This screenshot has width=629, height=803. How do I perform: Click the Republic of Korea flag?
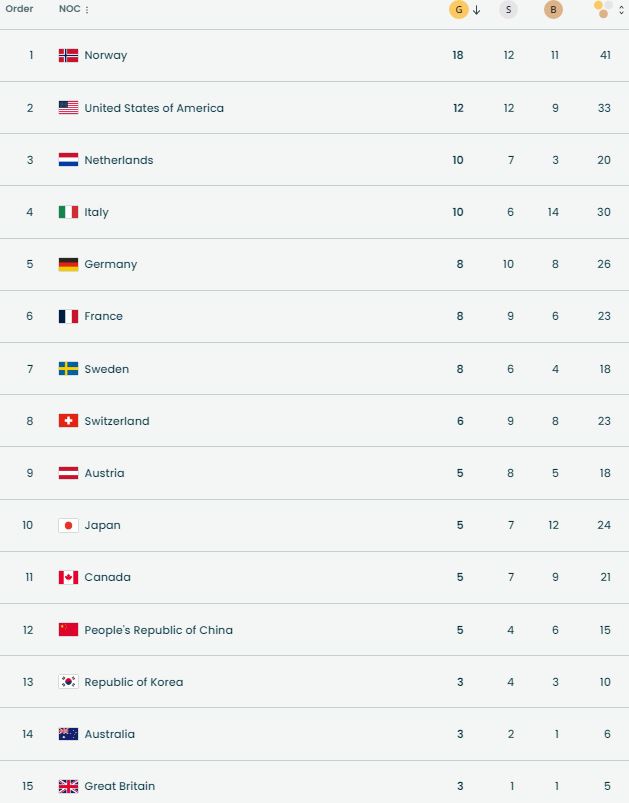(68, 682)
